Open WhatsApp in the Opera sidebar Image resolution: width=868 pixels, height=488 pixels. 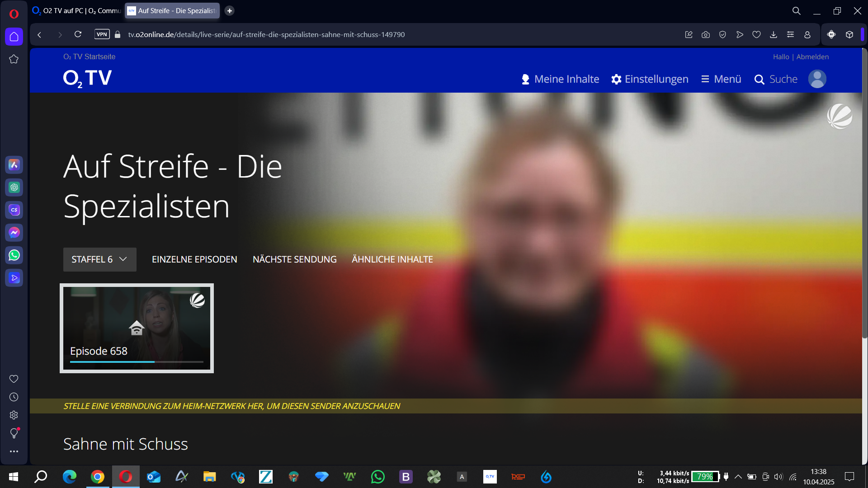tap(14, 255)
